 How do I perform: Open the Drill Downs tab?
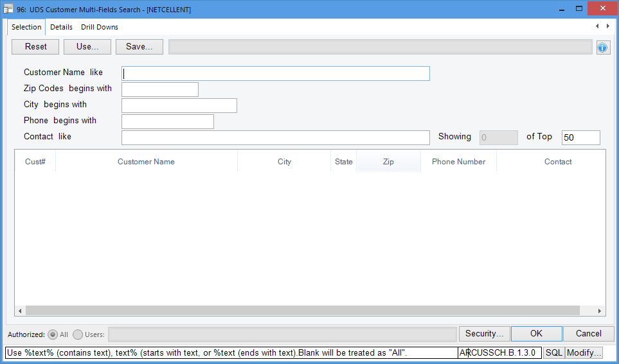tap(99, 28)
